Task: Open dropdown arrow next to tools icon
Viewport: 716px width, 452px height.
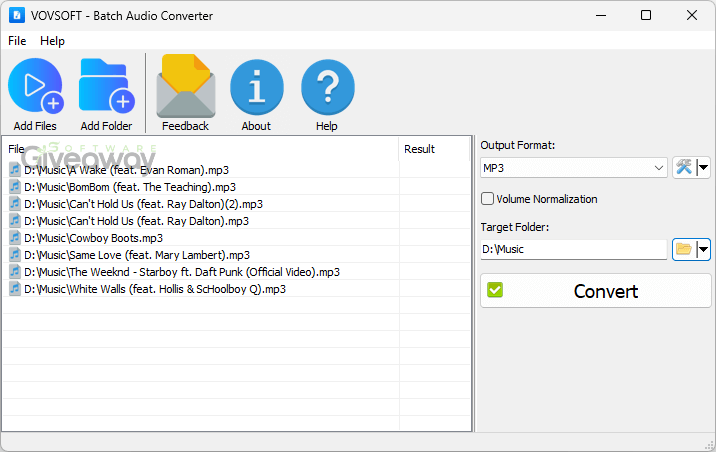Action: [x=703, y=168]
